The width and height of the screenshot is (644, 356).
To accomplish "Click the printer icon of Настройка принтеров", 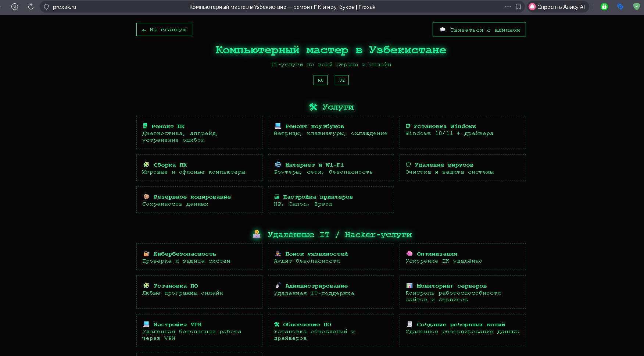I will (x=277, y=197).
